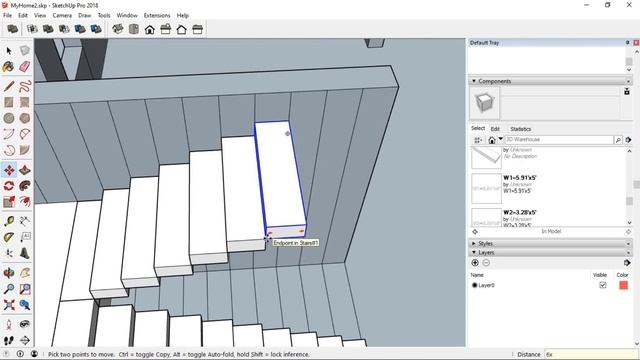Select the Line pencil tool

9,86
